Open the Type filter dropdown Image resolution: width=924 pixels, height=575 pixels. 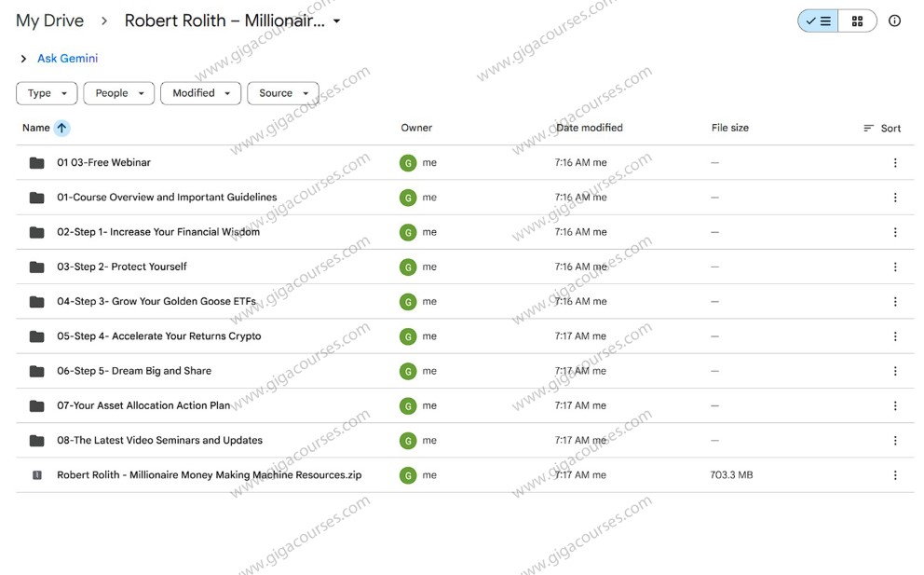[46, 93]
